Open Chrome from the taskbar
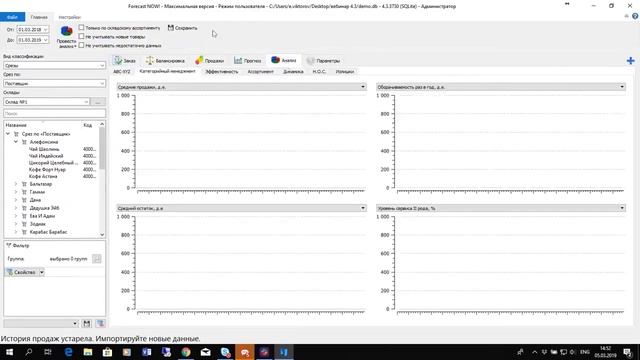640x360 pixels. click(x=186, y=352)
